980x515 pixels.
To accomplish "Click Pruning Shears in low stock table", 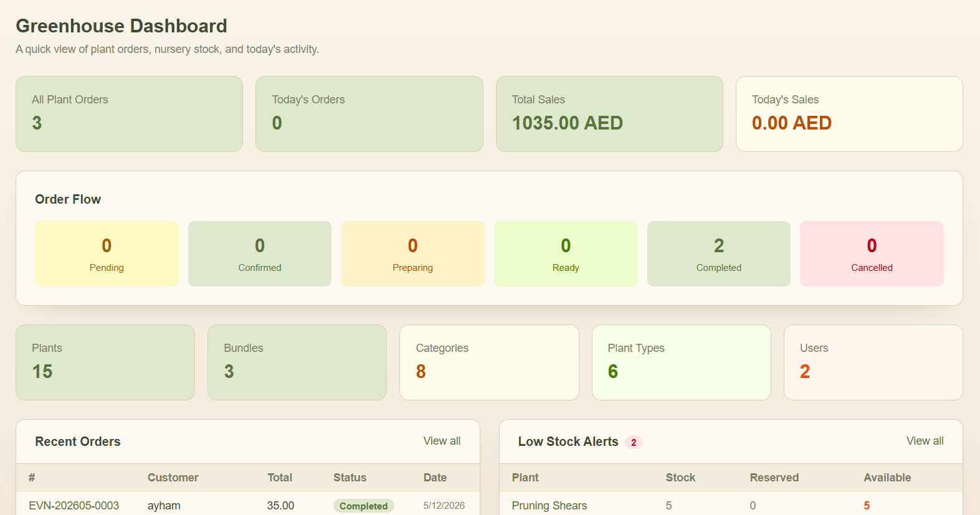I will click(x=549, y=506).
